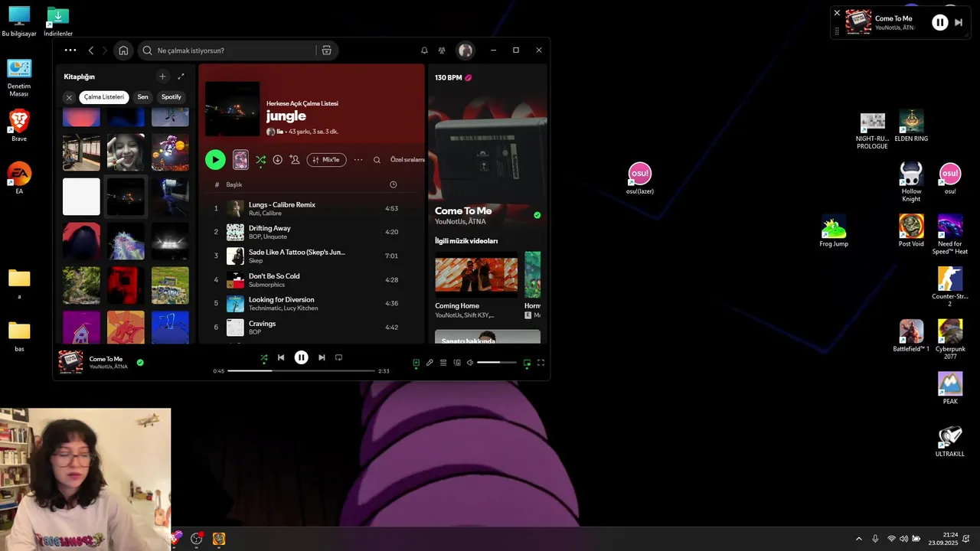Click the jungle playlist cover image
The image size is (980, 551).
232,109
